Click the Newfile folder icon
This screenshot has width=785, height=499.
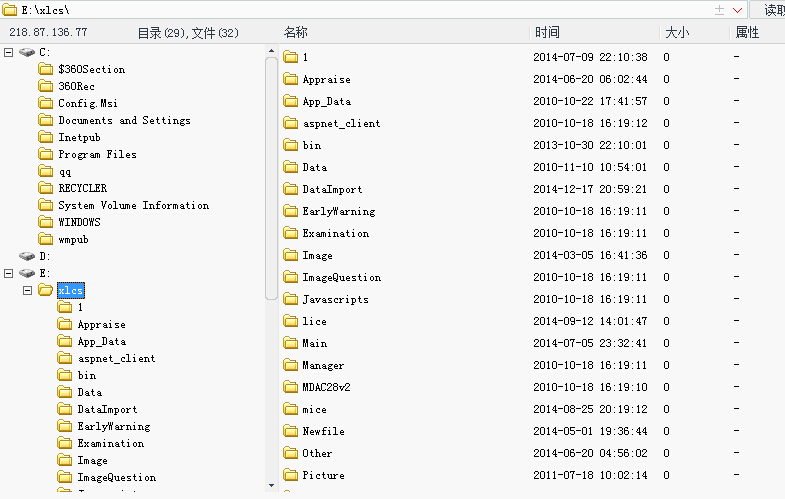290,431
